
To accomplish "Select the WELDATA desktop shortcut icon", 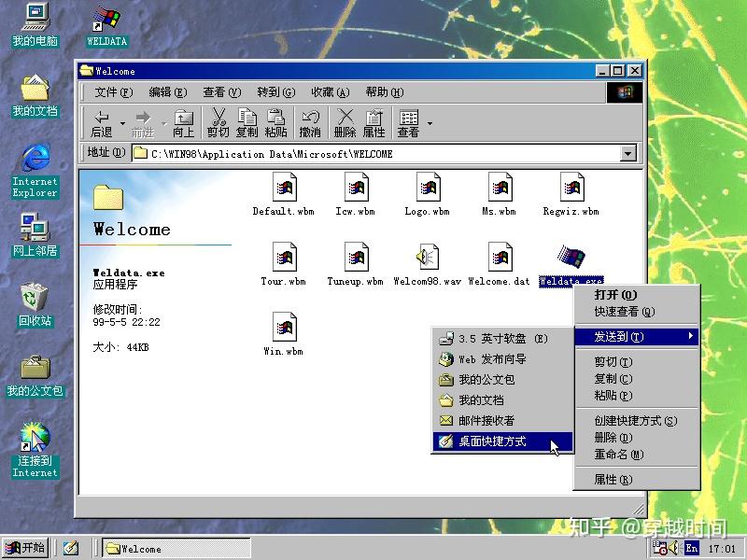I will 106,26.
